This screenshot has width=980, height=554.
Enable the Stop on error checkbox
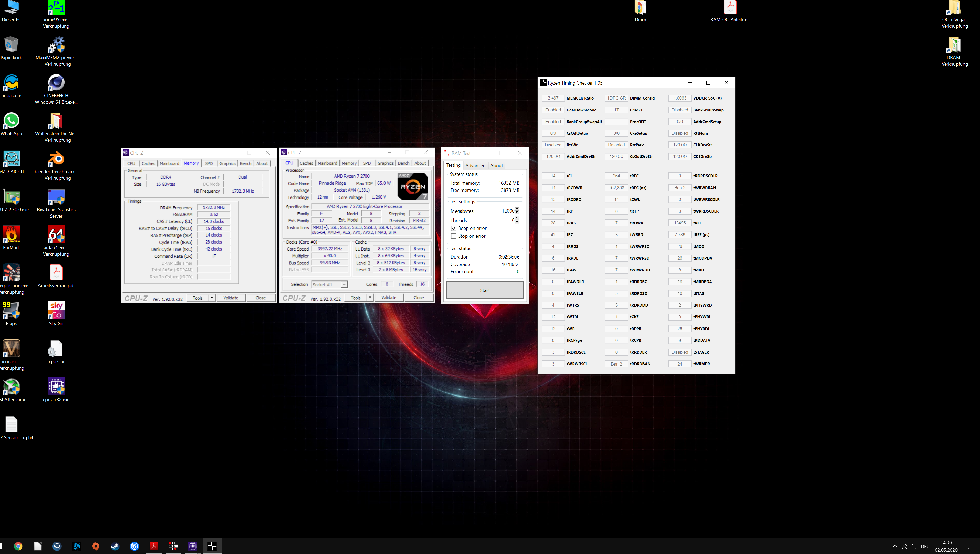(453, 236)
